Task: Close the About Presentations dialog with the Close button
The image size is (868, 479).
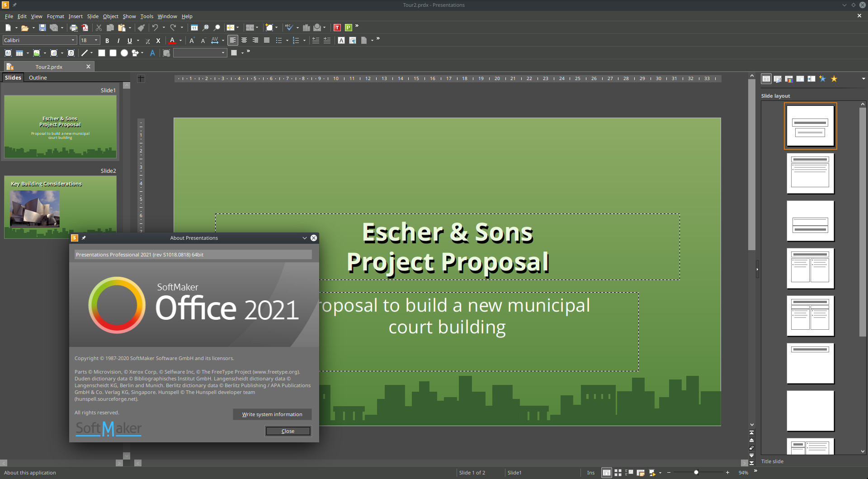Action: click(288, 431)
